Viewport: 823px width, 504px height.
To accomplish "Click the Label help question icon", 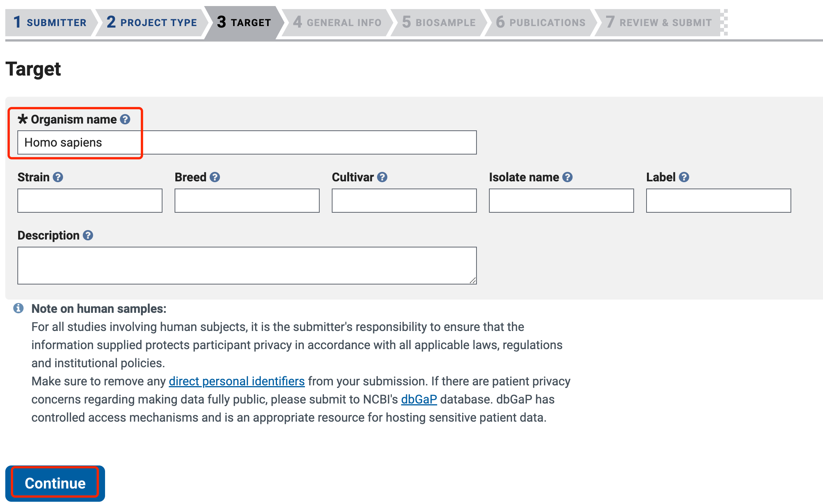I will click(684, 177).
